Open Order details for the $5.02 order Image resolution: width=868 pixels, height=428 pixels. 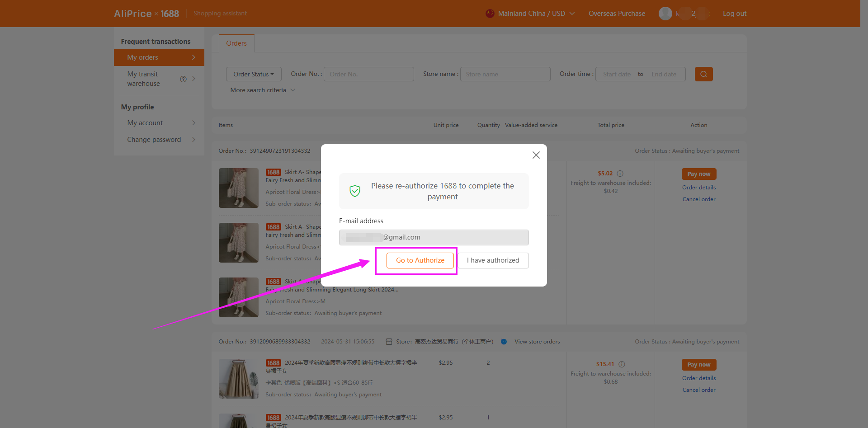point(698,188)
